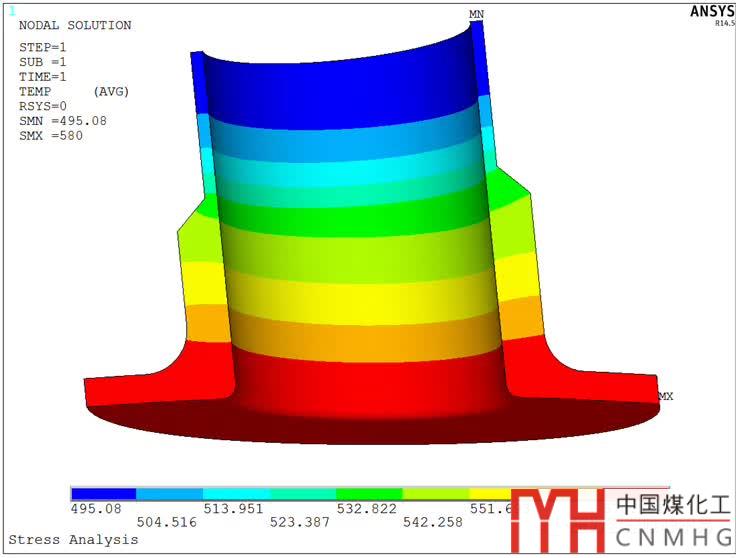The width and height of the screenshot is (736, 558).
Task: Click the '(AVG)' label
Action: pos(111,92)
